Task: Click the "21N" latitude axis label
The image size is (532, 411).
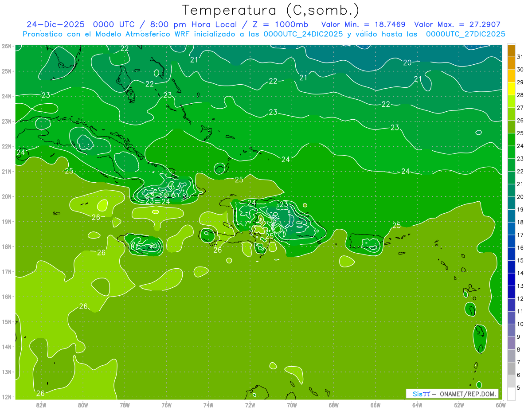Action: click(6, 172)
